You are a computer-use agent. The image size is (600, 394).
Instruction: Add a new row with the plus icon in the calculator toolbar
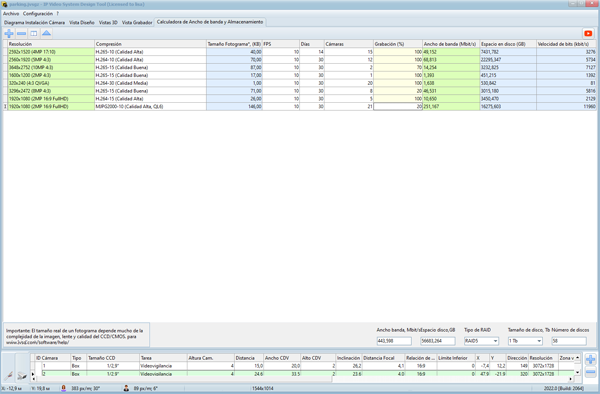9,33
